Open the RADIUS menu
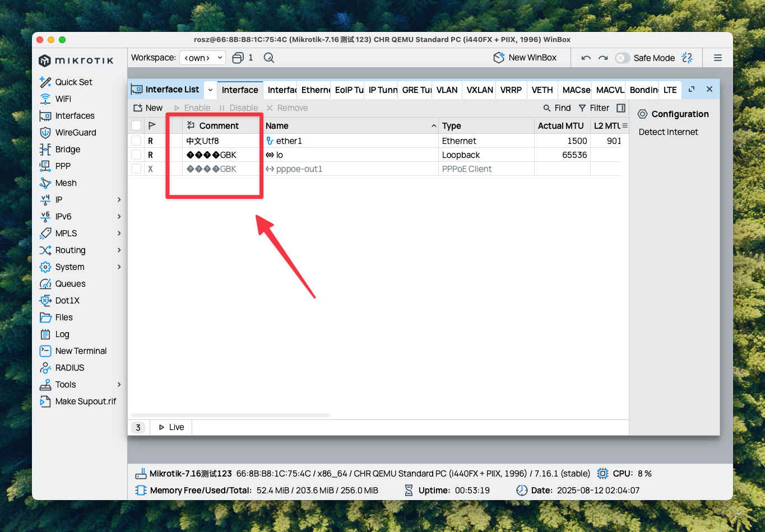The image size is (765, 532). (62, 367)
